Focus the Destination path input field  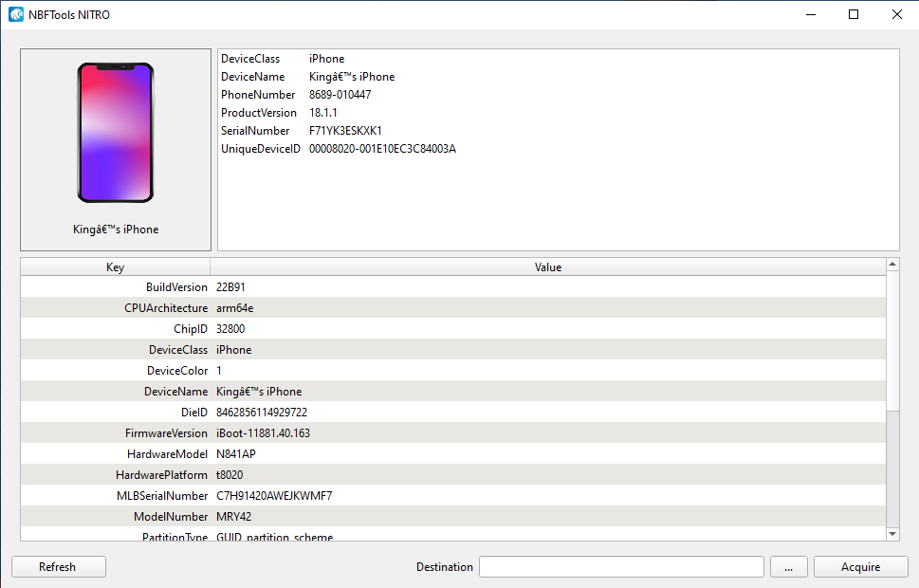[x=621, y=567]
